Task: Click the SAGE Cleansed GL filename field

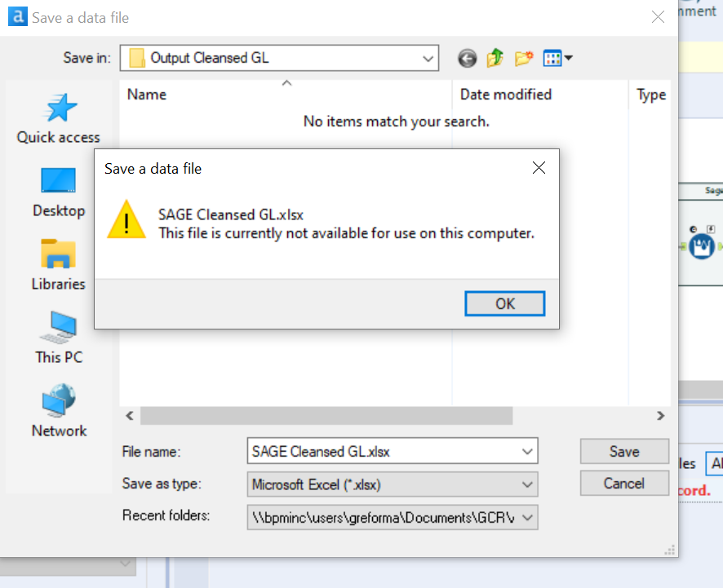Action: click(384, 451)
